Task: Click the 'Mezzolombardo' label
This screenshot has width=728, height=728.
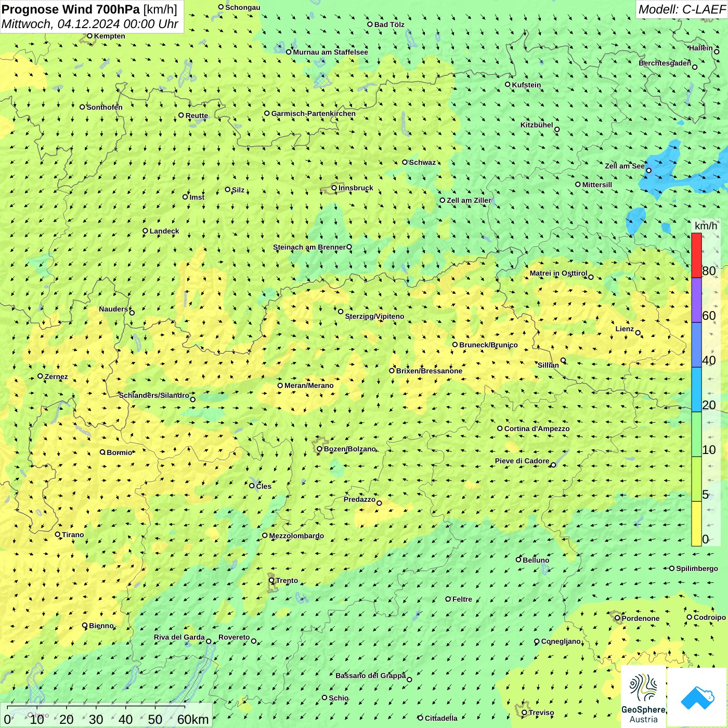Action: point(296,536)
